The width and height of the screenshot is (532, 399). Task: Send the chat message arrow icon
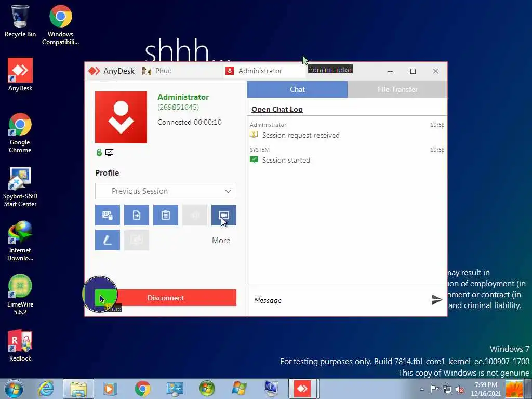[436, 300]
